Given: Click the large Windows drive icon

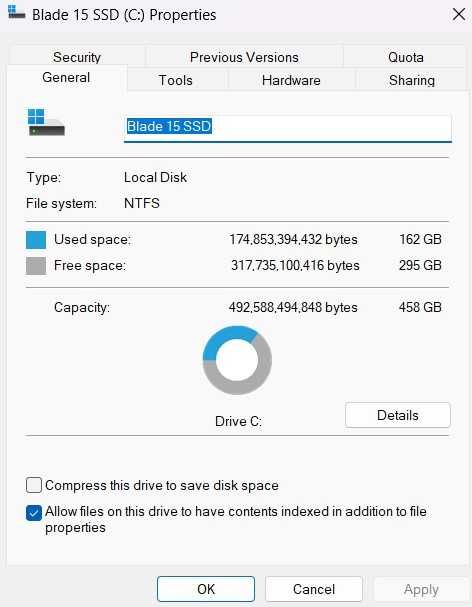Looking at the screenshot, I should click(46, 122).
